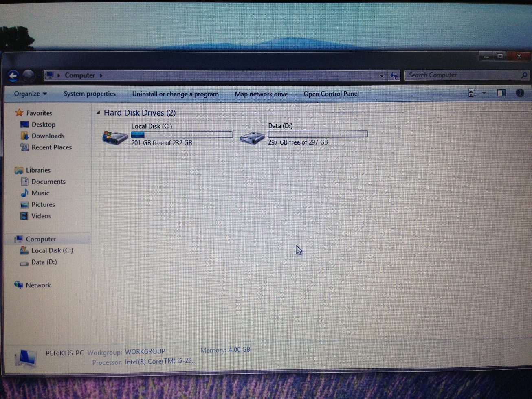Open the Organize dropdown menu

[31, 94]
